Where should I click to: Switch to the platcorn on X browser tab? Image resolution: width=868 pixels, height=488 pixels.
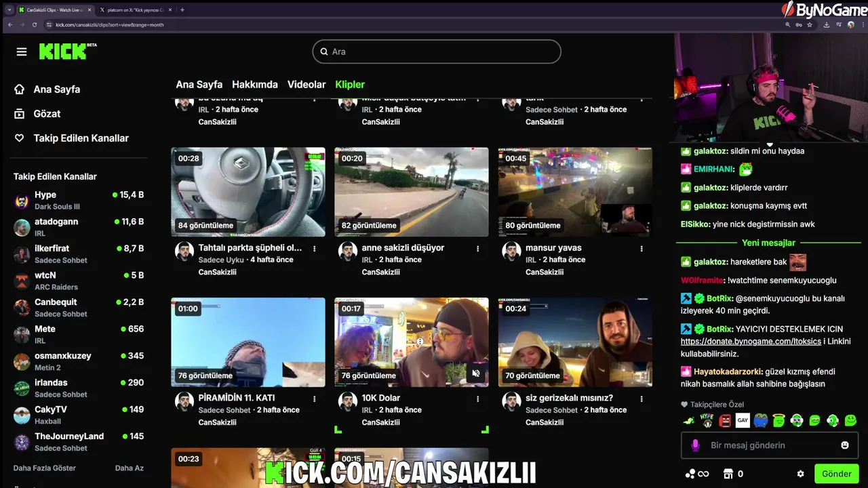pyautogui.click(x=136, y=9)
